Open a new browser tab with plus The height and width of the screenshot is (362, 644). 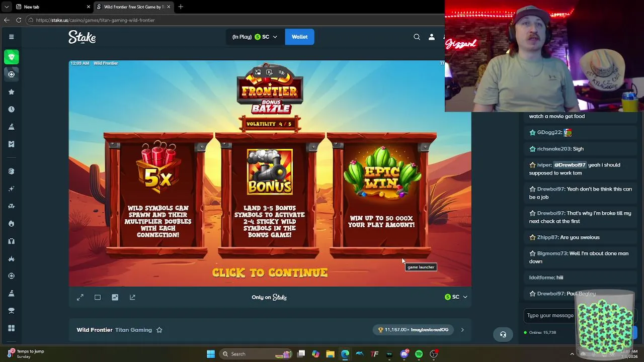tap(181, 7)
